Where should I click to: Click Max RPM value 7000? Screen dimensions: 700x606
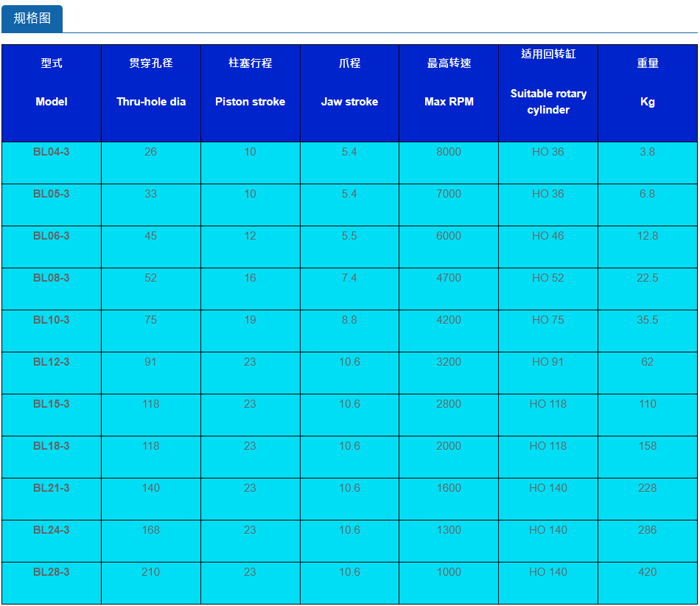pyautogui.click(x=449, y=194)
